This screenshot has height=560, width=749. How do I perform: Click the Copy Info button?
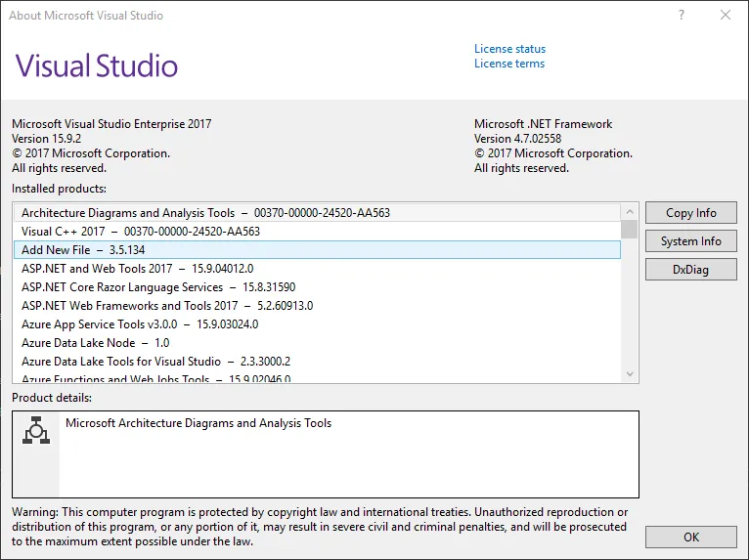(690, 212)
